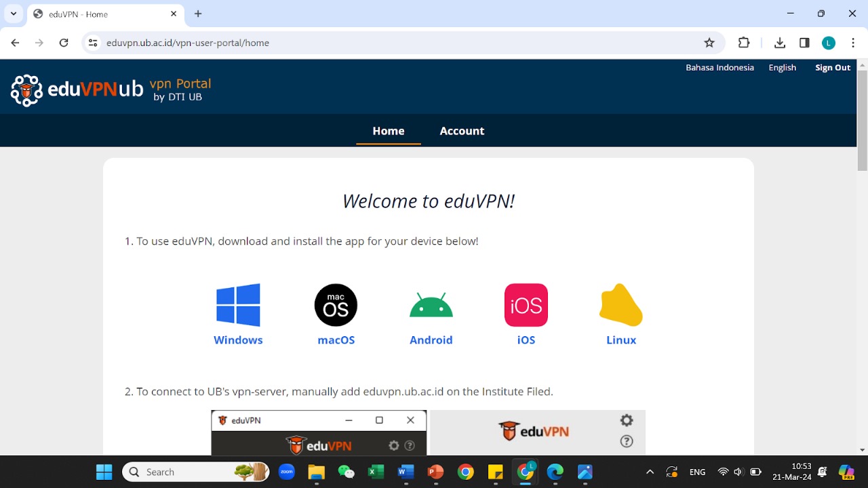This screenshot has width=868, height=488.
Task: Click the sync status tray icon
Action: click(x=672, y=472)
